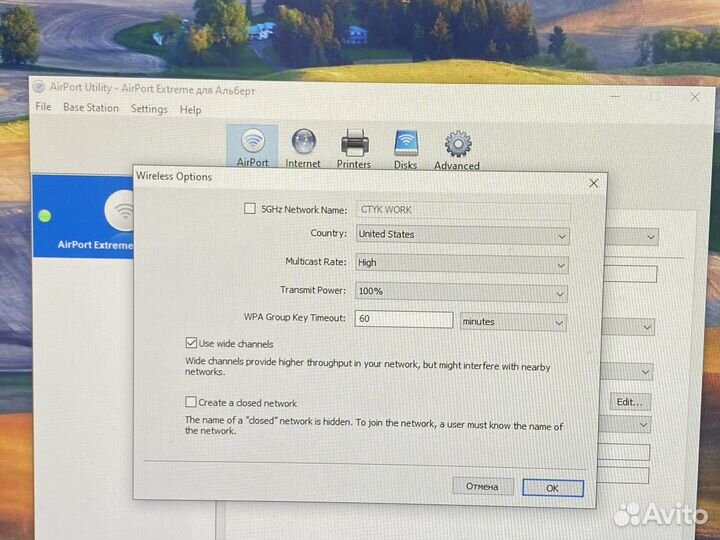Open the Country dropdown showing United States

(x=463, y=235)
